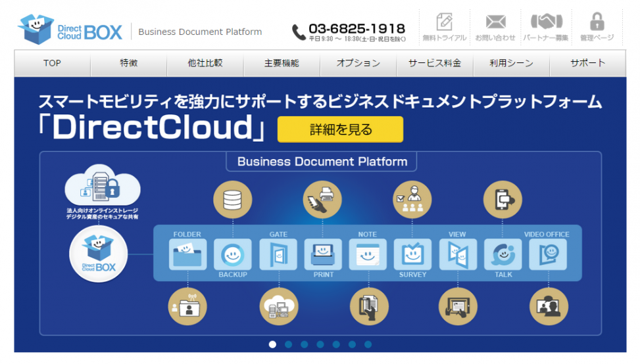Click the gold database storage circle

[x=233, y=200]
